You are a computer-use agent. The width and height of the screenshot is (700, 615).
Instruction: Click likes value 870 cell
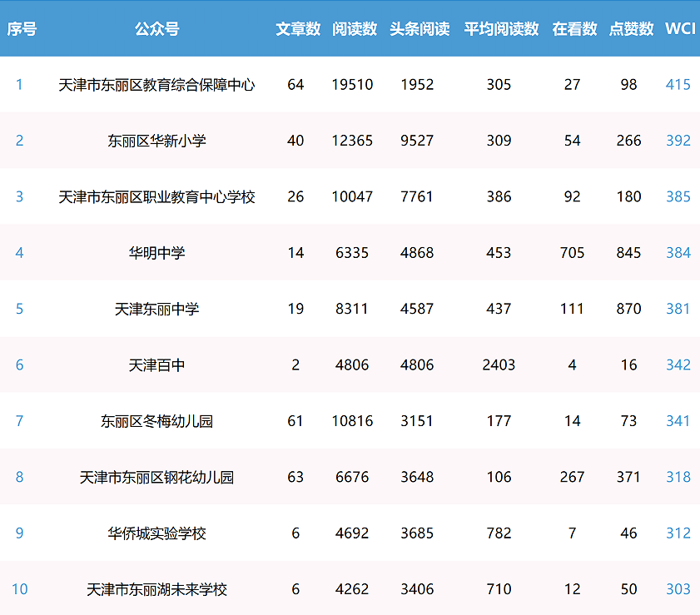[628, 309]
